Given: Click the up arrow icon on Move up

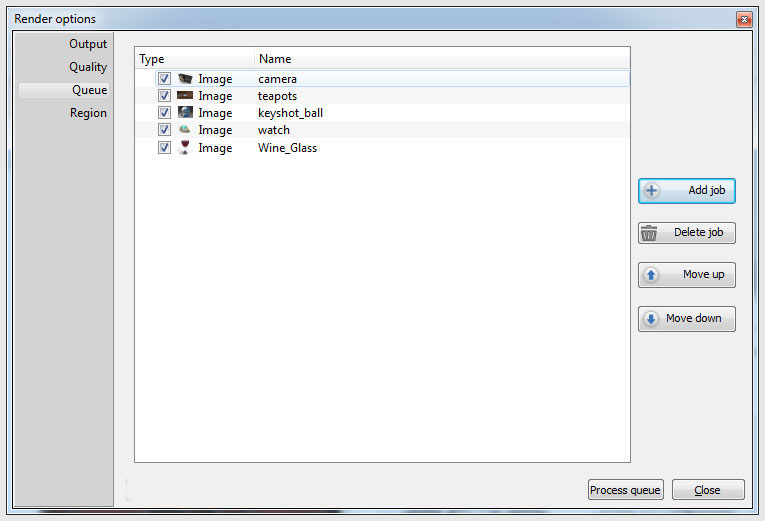Looking at the screenshot, I should pyautogui.click(x=651, y=275).
